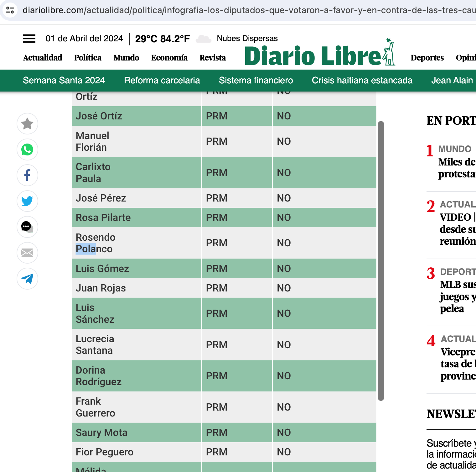Open the VIDEO headline link

[x=458, y=229]
